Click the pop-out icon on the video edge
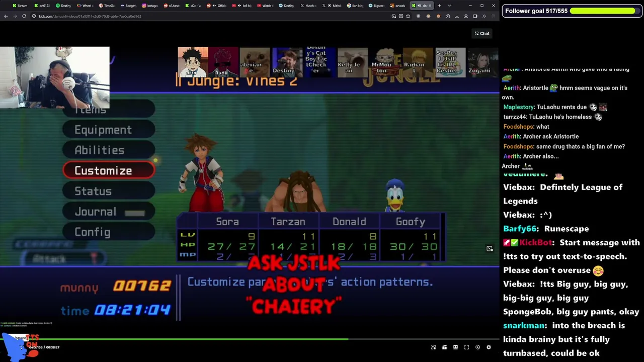 [490, 248]
